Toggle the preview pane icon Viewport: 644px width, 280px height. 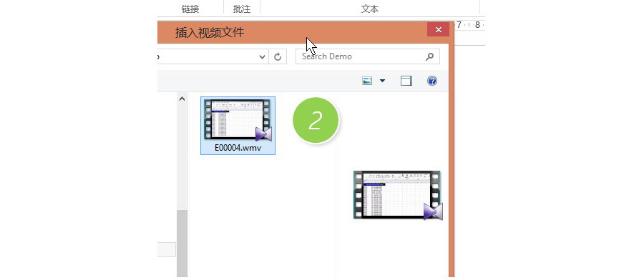pos(406,81)
